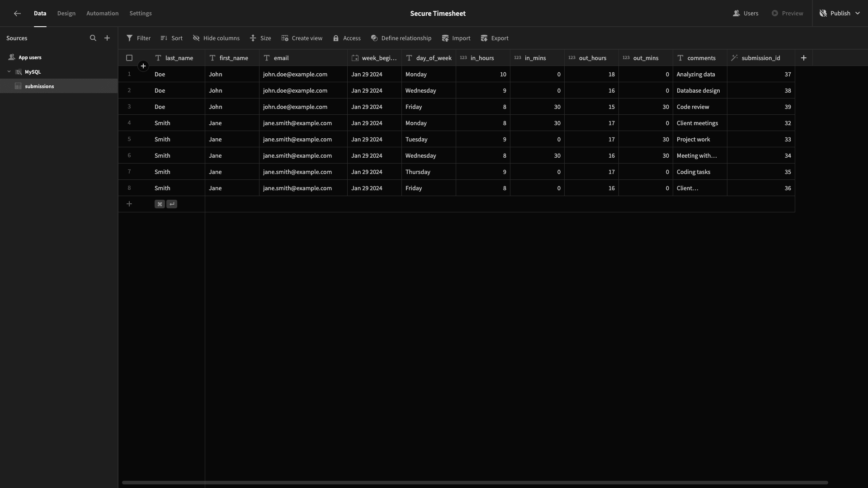Open the Filter tool
This screenshot has width=868, height=488.
(x=138, y=38)
